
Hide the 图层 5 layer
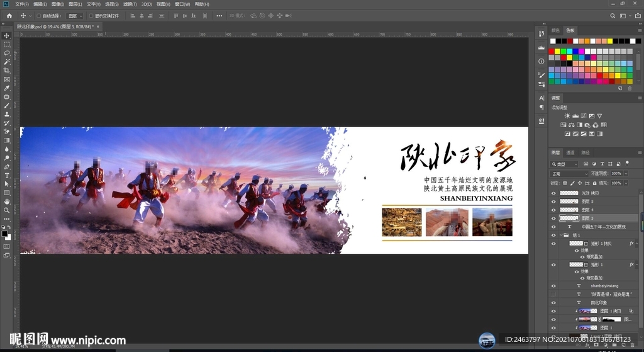click(x=553, y=202)
